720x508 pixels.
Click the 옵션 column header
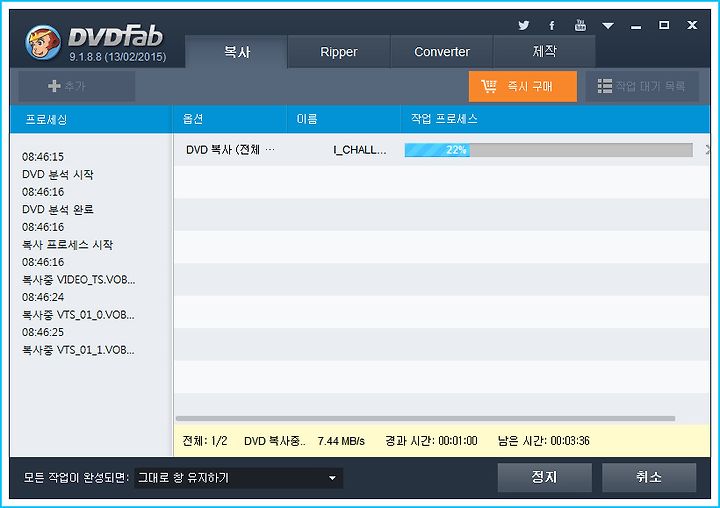[x=230, y=119]
